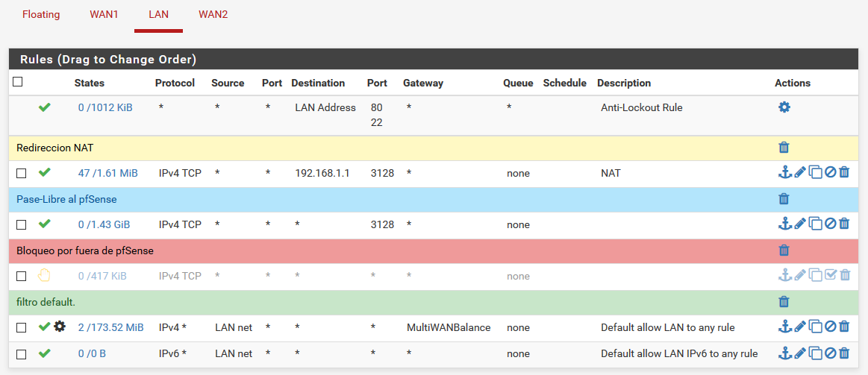Enable the disabled block rule via checkmark icon

[830, 276]
